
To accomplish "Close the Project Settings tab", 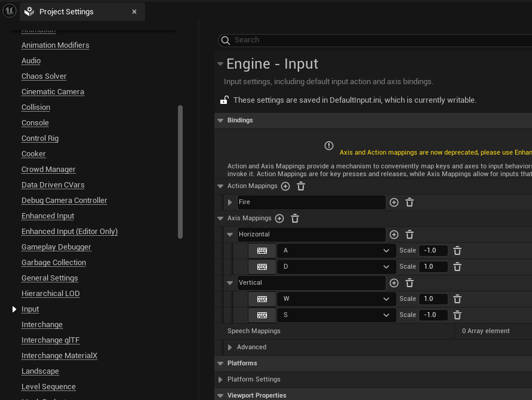I will pyautogui.click(x=134, y=11).
